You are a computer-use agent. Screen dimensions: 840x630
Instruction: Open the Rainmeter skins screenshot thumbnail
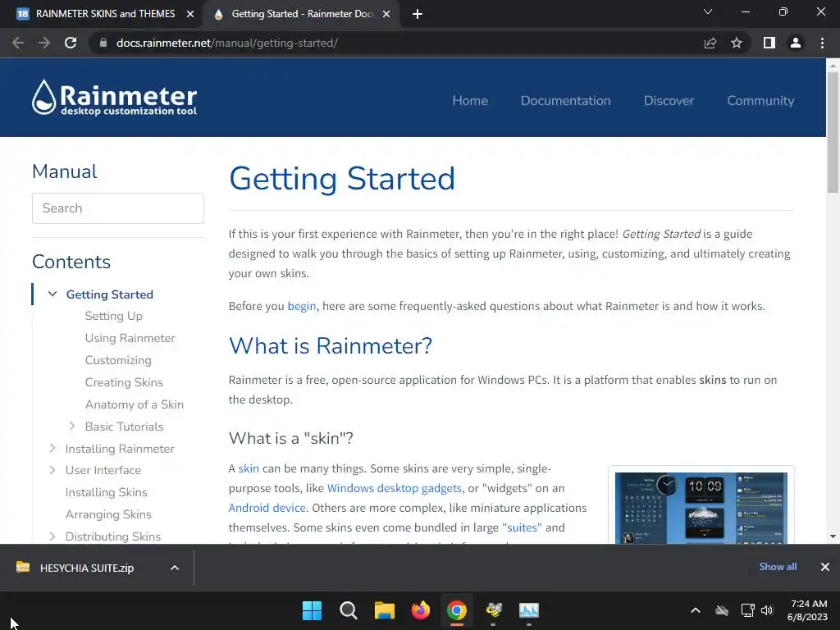click(701, 507)
